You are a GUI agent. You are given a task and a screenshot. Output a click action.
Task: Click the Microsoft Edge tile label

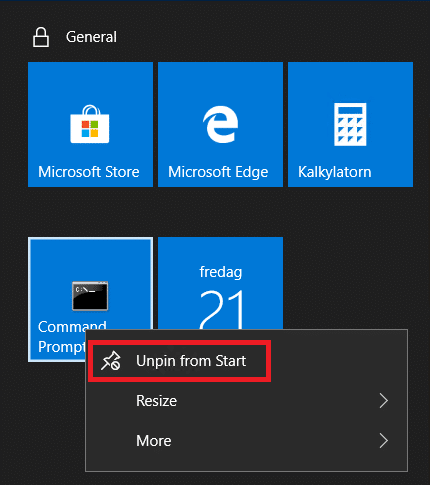pos(218,172)
